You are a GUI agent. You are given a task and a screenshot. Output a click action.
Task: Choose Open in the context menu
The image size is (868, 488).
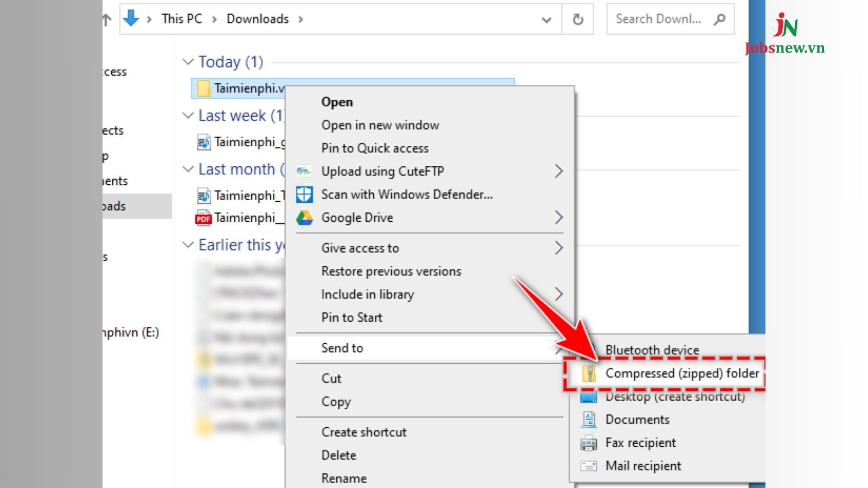(337, 102)
